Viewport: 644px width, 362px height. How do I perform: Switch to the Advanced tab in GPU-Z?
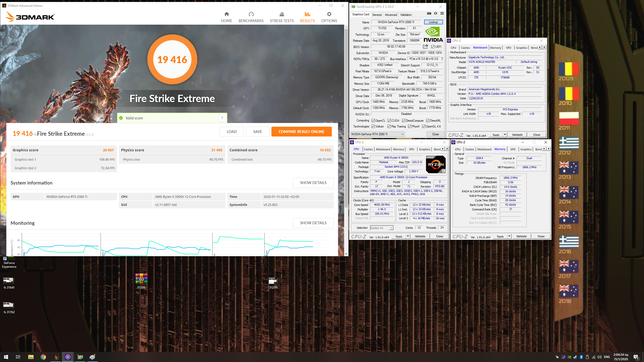click(x=391, y=15)
